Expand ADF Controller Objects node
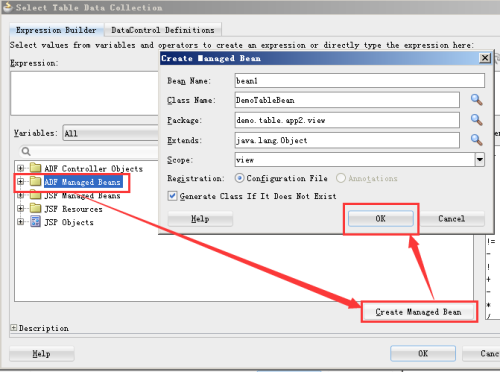This screenshot has width=500, height=372. pyautogui.click(x=20, y=168)
